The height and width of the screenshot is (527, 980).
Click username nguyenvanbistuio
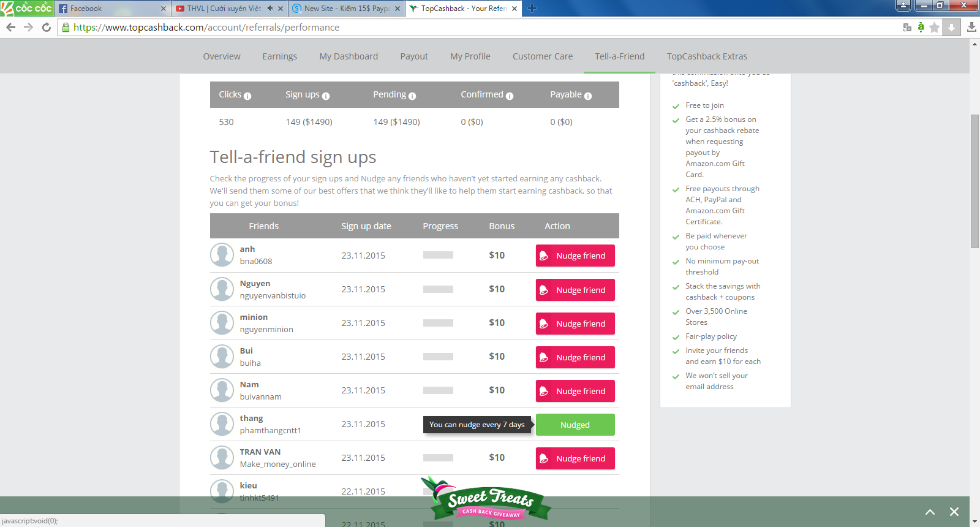(x=273, y=295)
